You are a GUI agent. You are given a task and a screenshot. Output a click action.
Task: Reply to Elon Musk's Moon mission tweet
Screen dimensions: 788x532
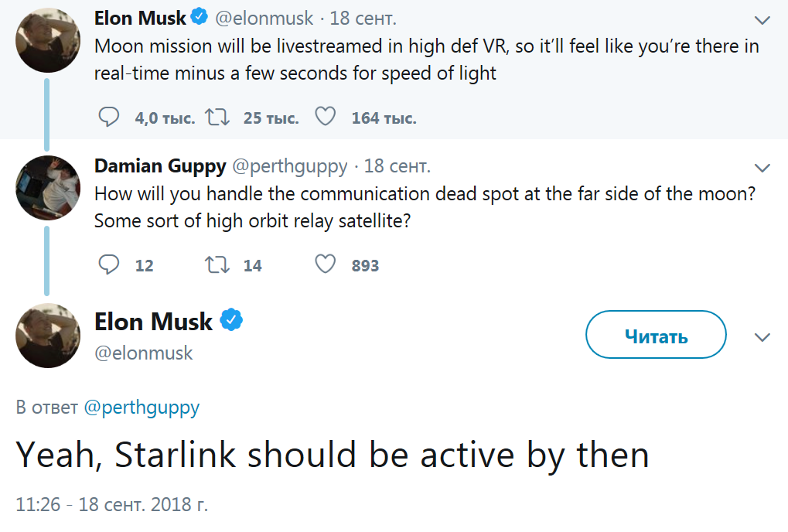[110, 118]
